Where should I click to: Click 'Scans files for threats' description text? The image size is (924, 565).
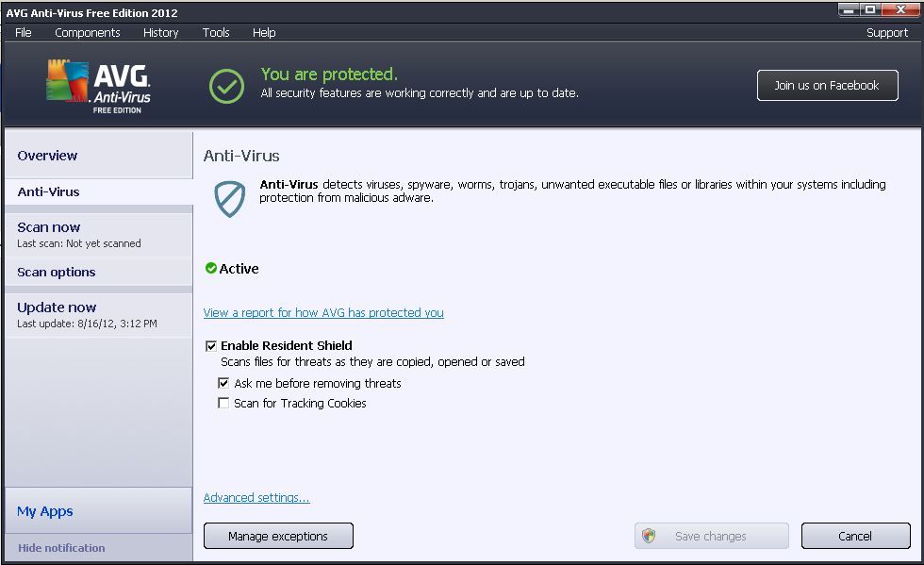[x=372, y=361]
